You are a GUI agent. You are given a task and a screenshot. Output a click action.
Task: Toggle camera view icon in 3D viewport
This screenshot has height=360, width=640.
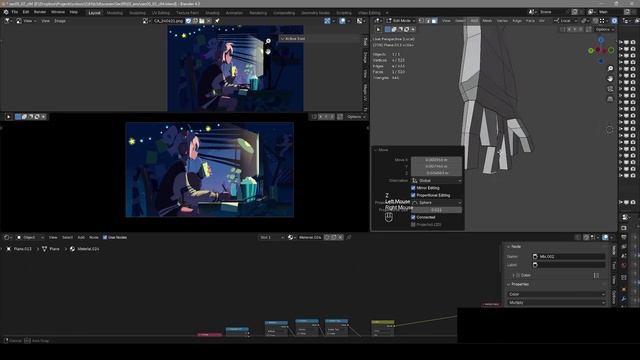610,89
